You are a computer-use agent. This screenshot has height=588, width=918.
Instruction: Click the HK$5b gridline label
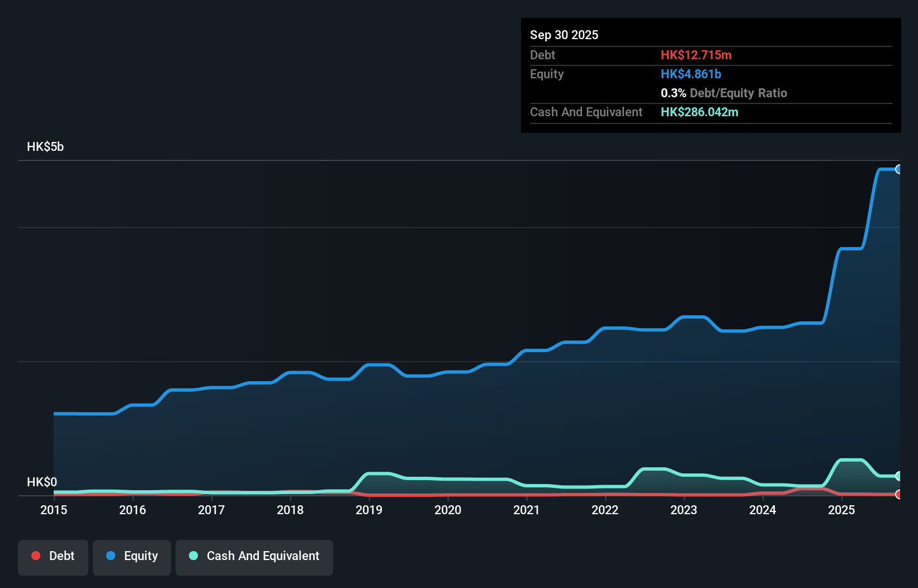[45, 146]
